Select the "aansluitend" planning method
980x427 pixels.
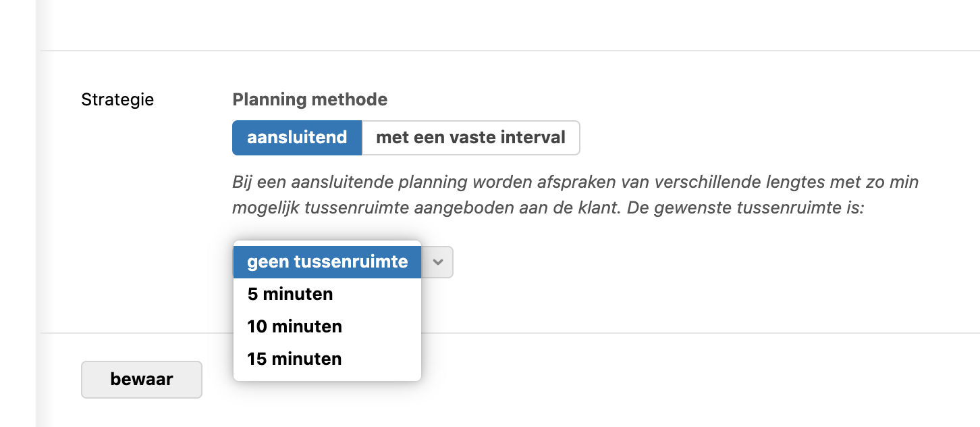pos(297,138)
